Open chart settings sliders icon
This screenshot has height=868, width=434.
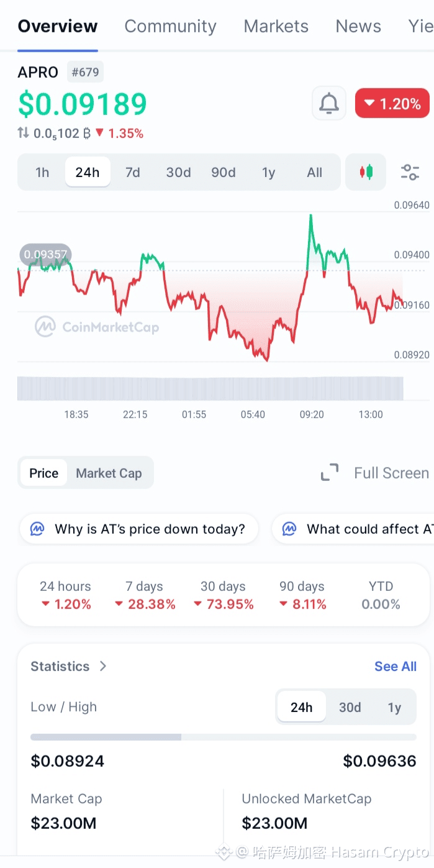(x=410, y=172)
